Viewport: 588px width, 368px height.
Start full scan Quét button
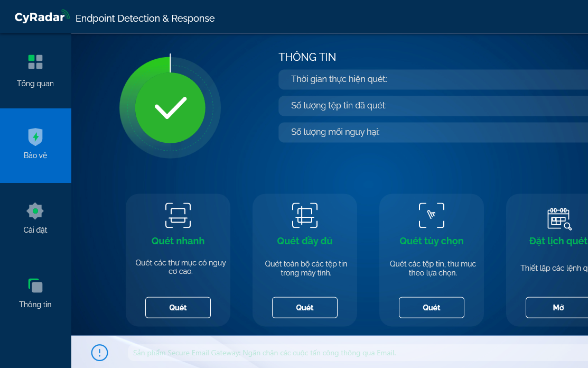click(305, 308)
